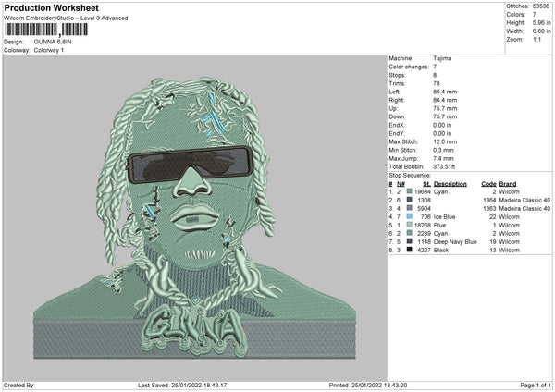
Task: Click the Max Jump value '7.4 mm'
Action: pyautogui.click(x=443, y=158)
